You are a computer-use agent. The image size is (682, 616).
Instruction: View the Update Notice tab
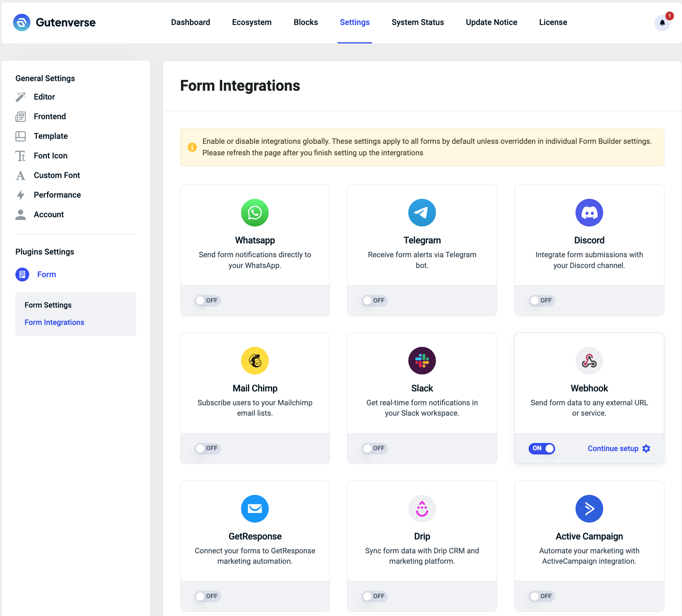[492, 22]
